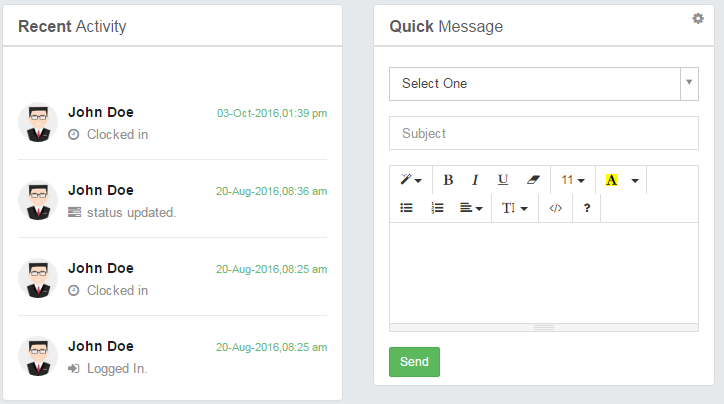Expand the paragraph alignment dropdown

click(x=471, y=208)
